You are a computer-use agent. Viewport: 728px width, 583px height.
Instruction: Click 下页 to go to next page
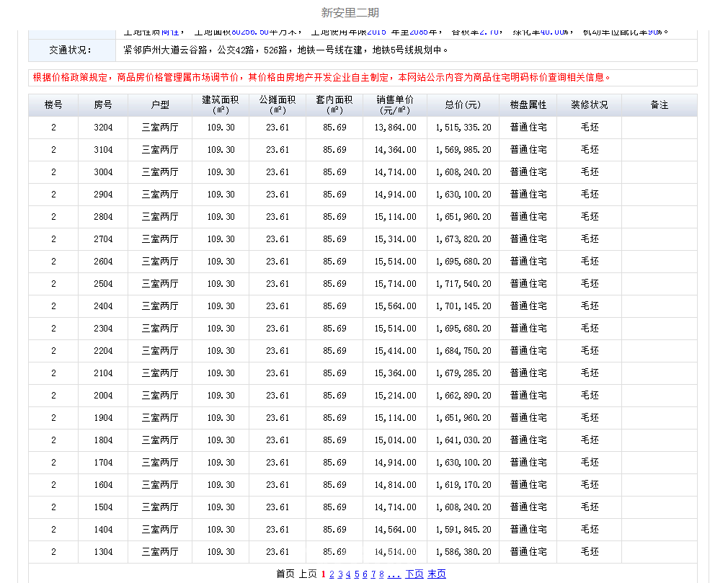pyautogui.click(x=414, y=574)
